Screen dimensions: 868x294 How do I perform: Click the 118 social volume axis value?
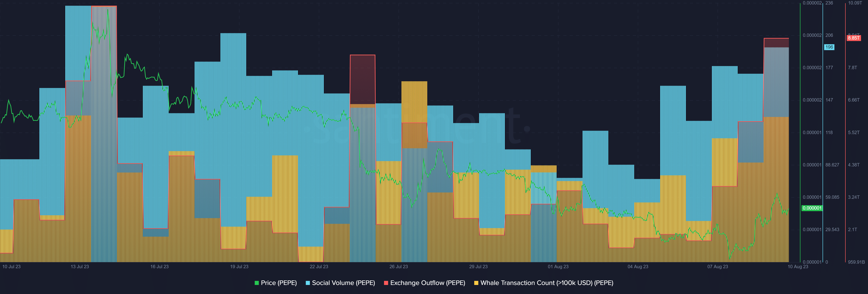(829, 133)
